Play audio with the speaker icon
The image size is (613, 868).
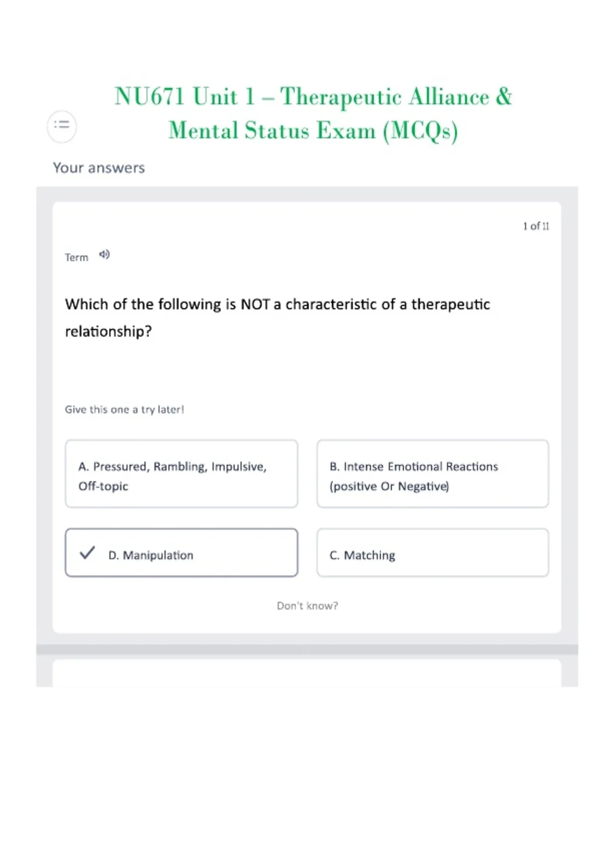pyautogui.click(x=104, y=254)
